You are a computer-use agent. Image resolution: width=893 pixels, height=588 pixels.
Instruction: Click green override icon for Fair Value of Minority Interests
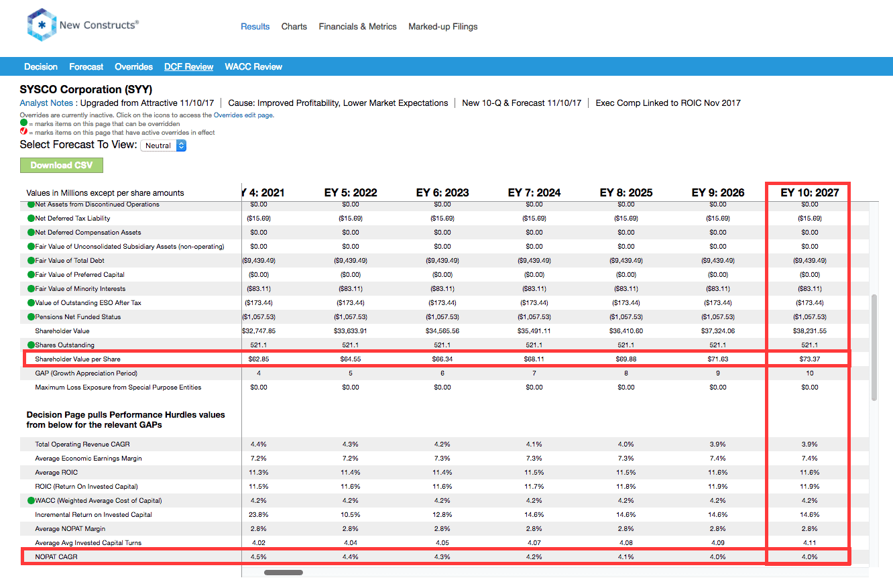click(x=31, y=289)
